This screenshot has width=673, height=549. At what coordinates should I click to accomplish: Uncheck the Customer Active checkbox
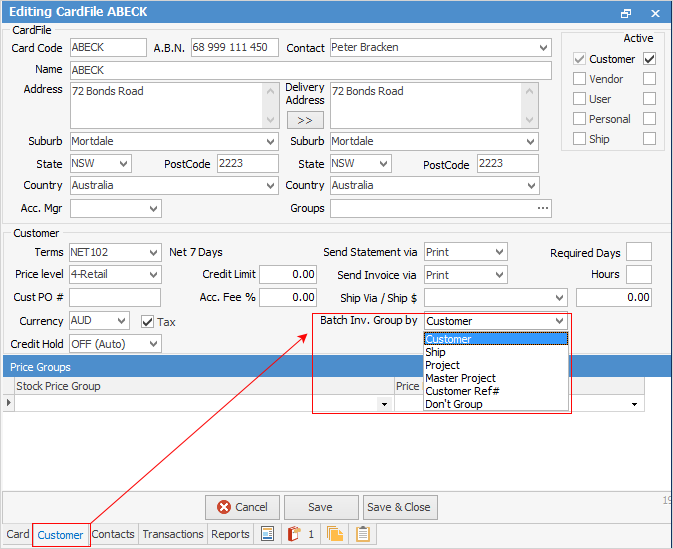650,59
